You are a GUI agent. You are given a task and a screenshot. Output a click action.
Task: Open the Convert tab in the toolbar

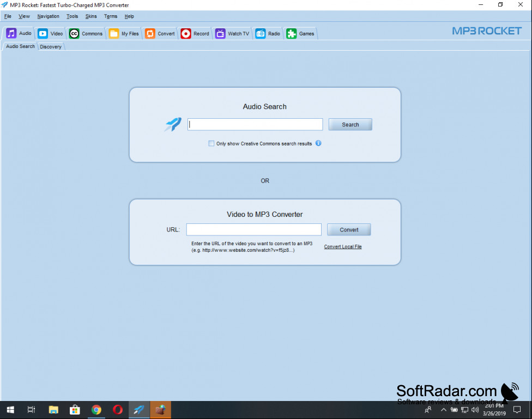click(x=160, y=34)
